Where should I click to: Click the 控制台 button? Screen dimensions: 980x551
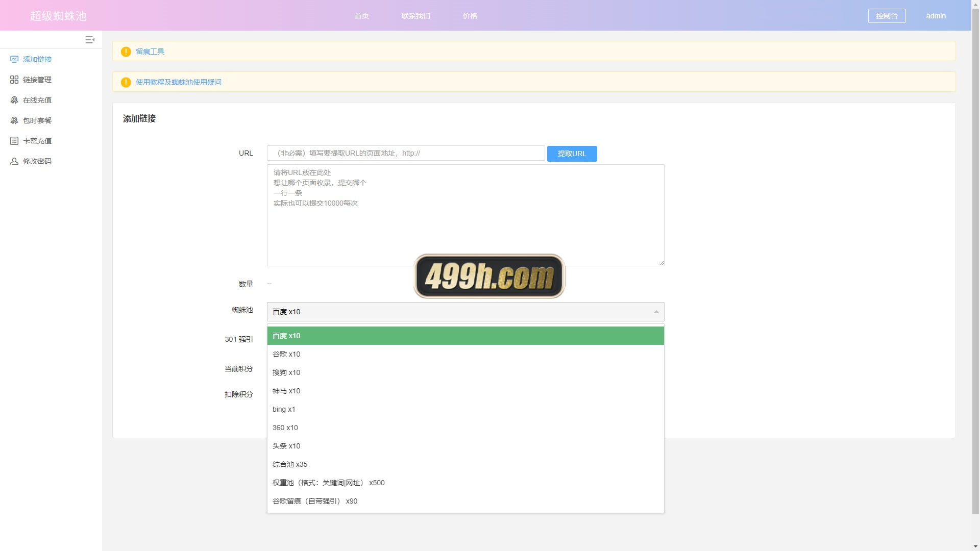(887, 16)
